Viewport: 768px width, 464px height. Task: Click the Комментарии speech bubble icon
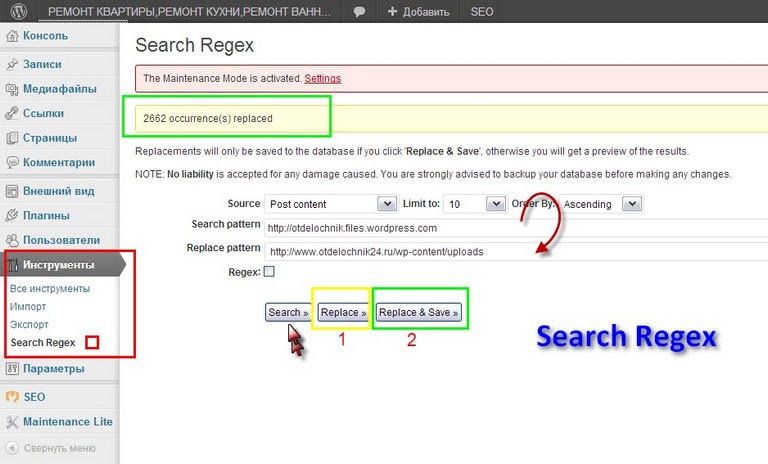pos(12,162)
